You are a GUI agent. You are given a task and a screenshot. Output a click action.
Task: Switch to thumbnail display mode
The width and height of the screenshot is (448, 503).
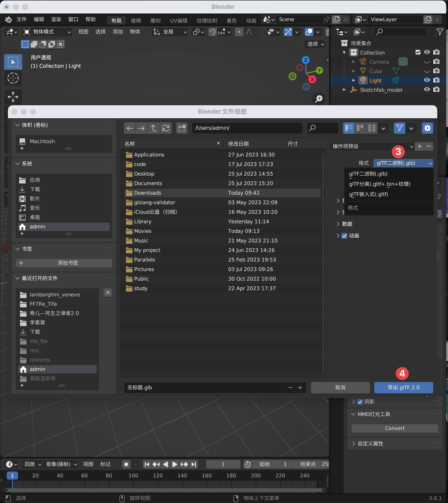[x=371, y=128]
